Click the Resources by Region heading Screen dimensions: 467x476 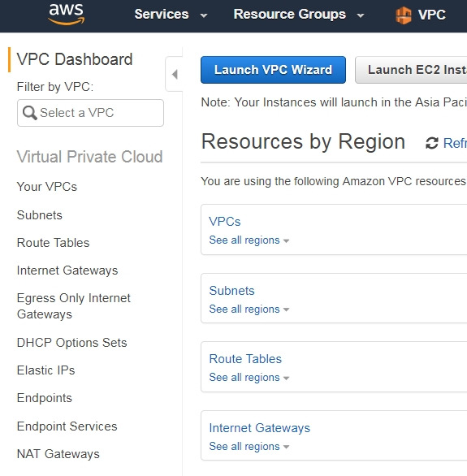[304, 142]
